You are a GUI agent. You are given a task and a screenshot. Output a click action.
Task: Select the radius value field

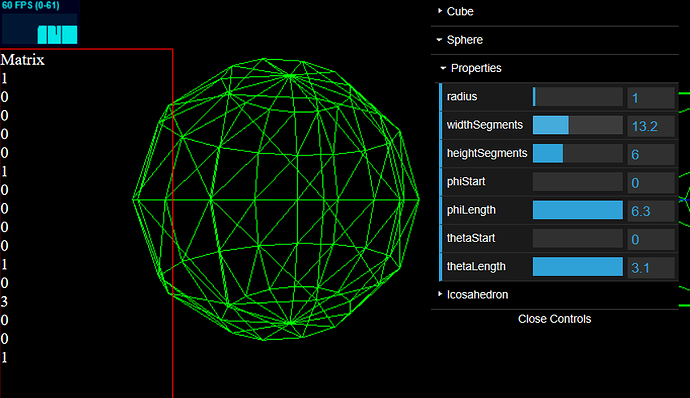coord(651,97)
